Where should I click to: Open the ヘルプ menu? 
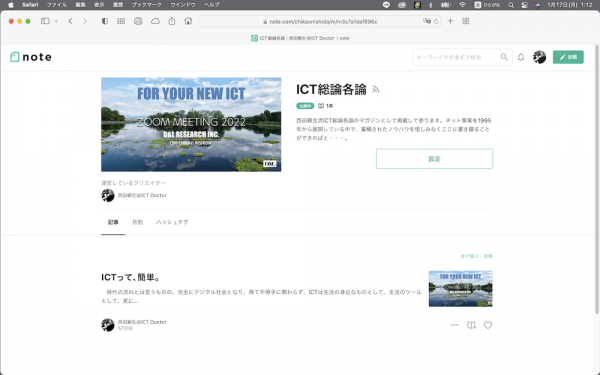[212, 5]
